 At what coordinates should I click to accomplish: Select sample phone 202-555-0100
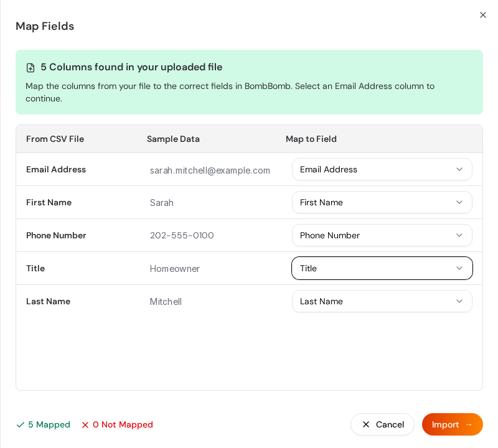182,235
